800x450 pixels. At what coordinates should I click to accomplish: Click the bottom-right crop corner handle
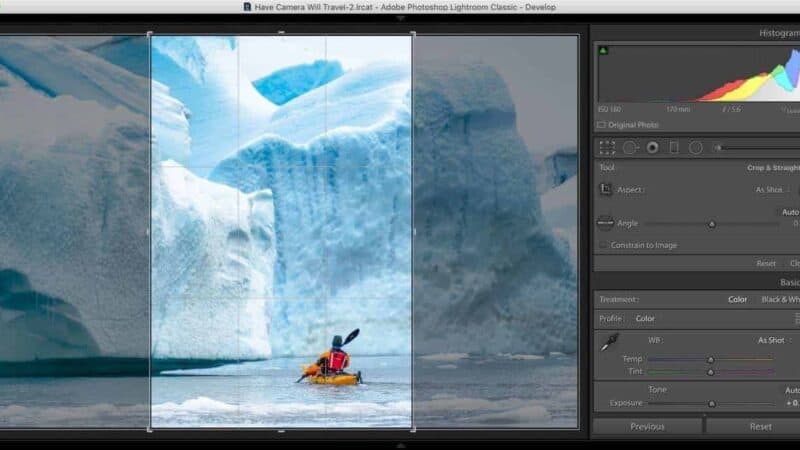pos(413,430)
